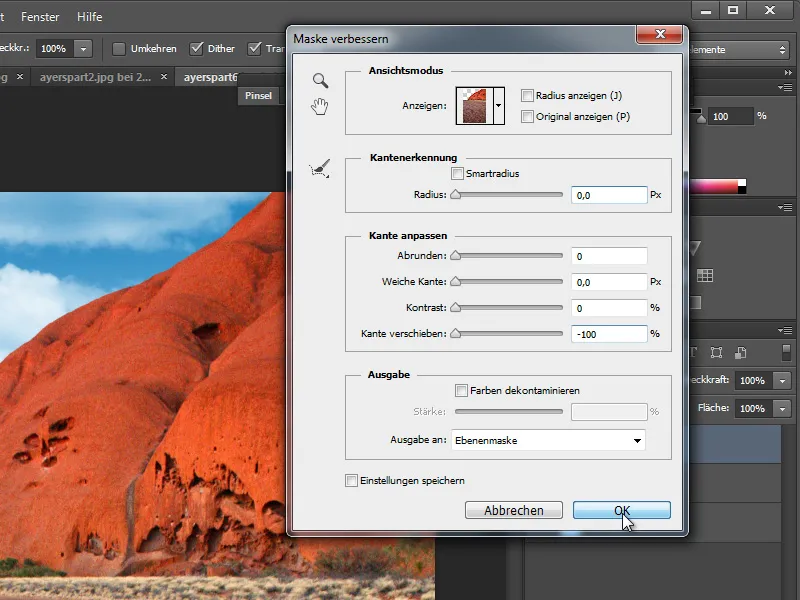Click the Kontrast slider handle
Viewport: 800px width, 600px height.
click(x=456, y=307)
